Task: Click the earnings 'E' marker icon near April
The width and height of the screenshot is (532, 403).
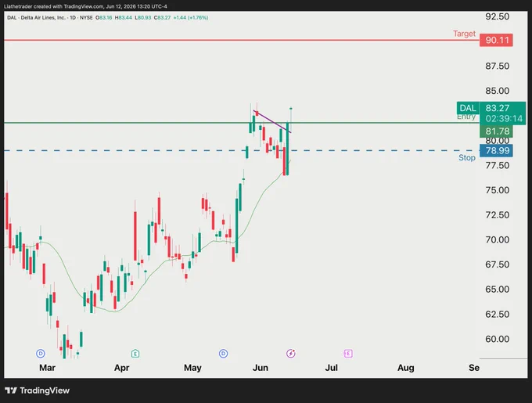Action: [x=135, y=354]
